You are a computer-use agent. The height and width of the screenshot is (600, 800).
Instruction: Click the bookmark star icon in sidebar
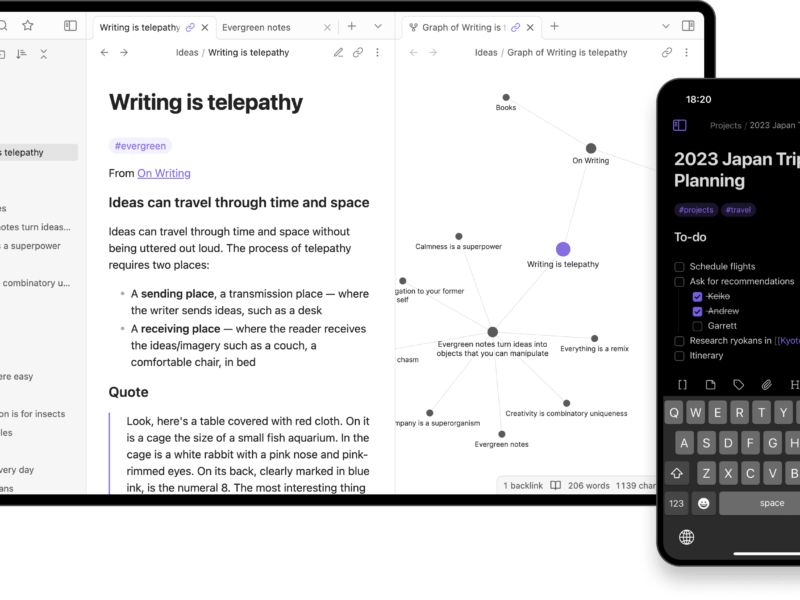click(x=28, y=26)
